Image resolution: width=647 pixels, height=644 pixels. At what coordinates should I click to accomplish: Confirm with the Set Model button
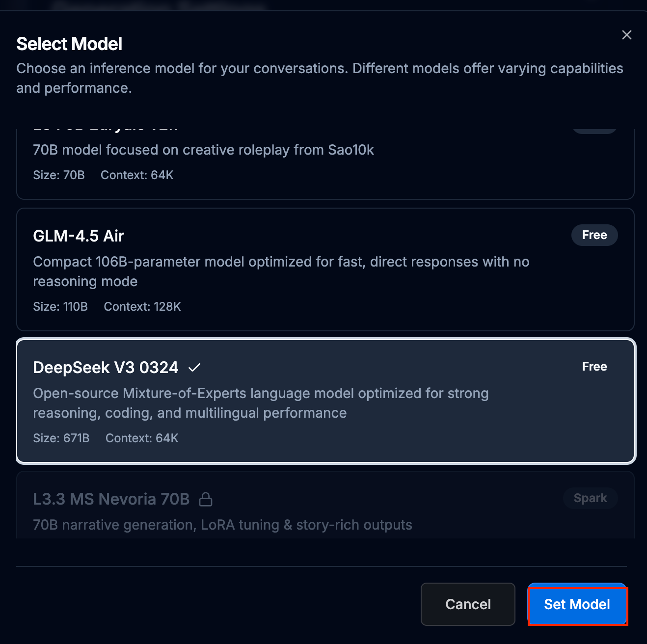(x=577, y=604)
